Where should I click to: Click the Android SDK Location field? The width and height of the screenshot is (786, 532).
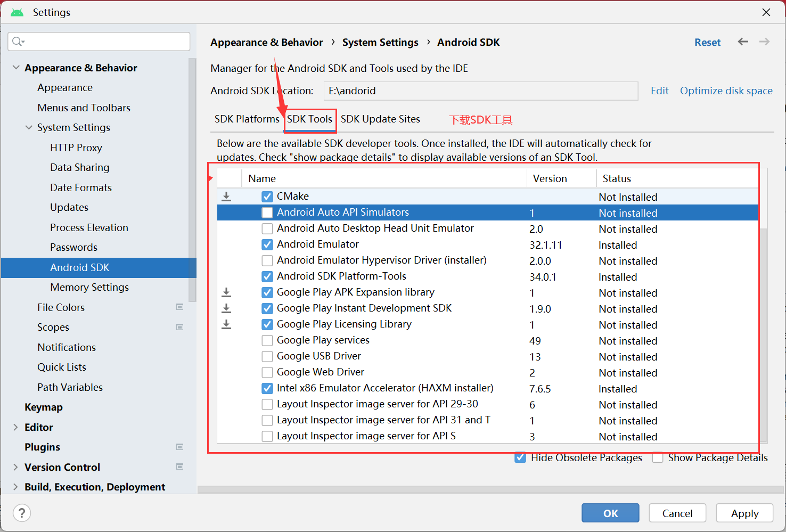(481, 91)
